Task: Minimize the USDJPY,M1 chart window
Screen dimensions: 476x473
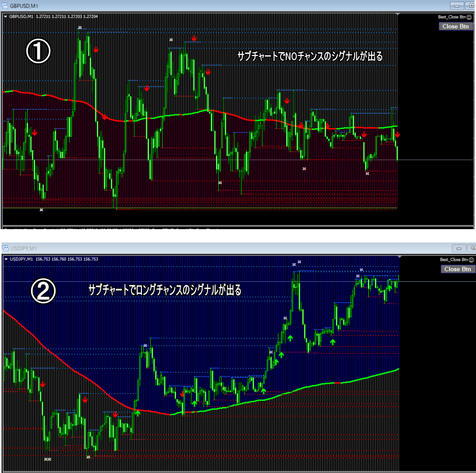Action: pos(458,248)
